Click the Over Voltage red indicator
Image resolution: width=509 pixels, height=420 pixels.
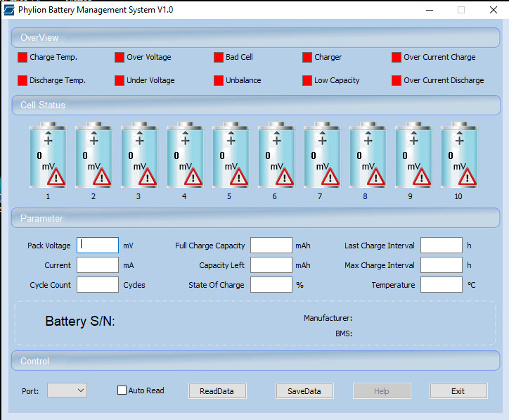point(120,58)
